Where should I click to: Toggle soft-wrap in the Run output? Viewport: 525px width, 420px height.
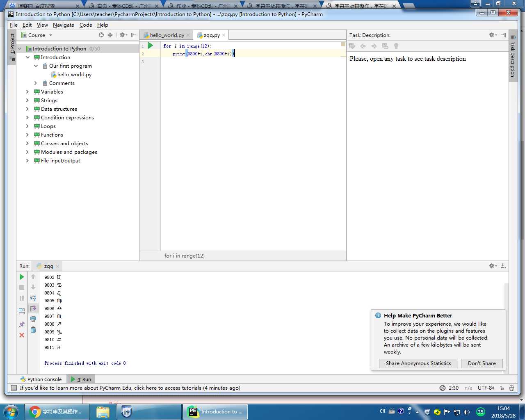coord(33,298)
